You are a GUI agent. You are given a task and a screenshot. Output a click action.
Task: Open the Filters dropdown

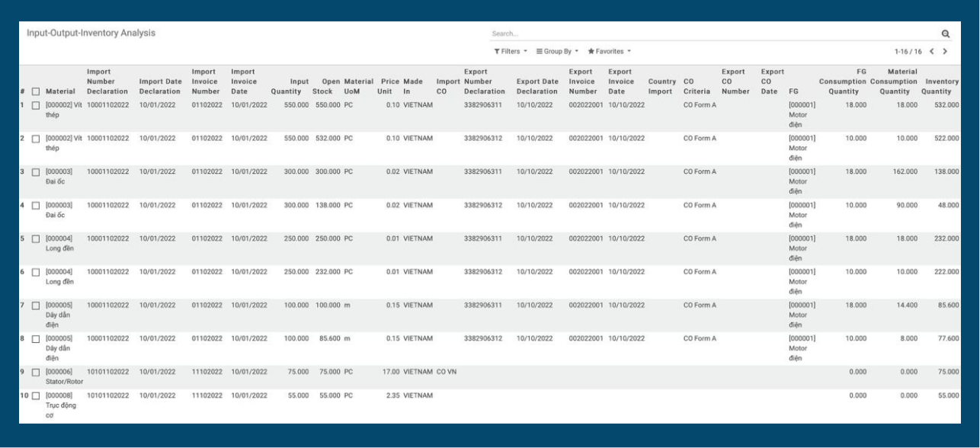click(x=511, y=51)
